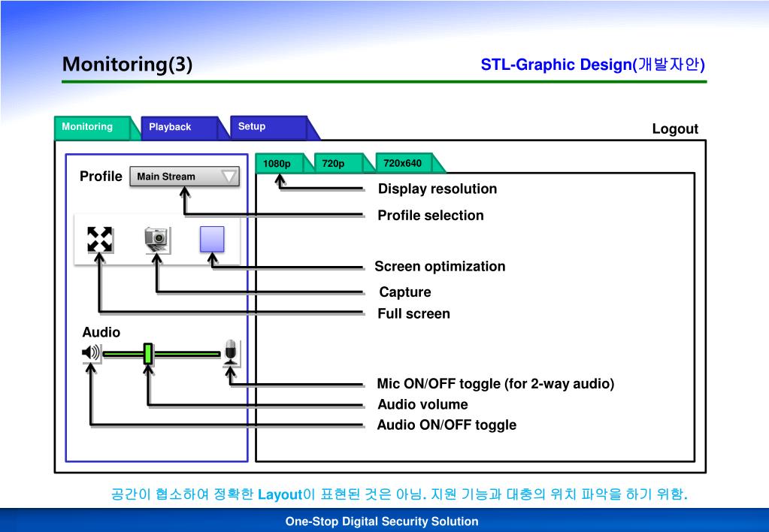Click the Screen optimization label text
Viewport: 769px width, 532px height.
tap(440, 266)
